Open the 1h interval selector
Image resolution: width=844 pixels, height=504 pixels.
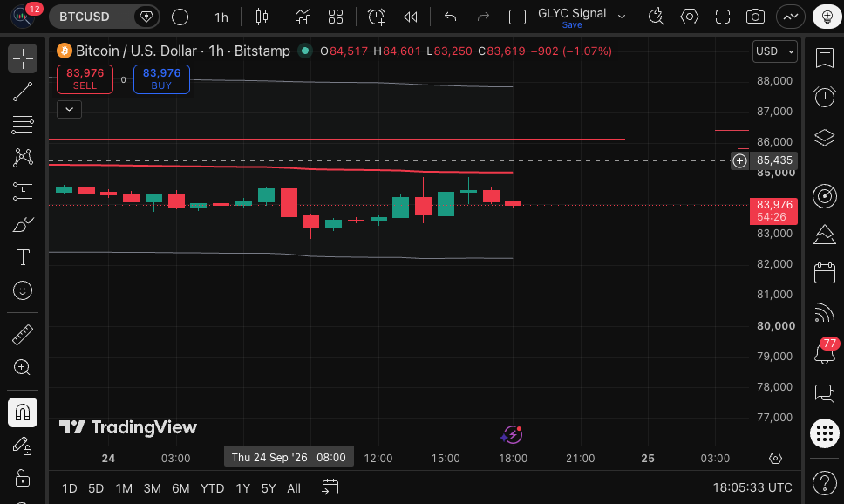(x=221, y=17)
